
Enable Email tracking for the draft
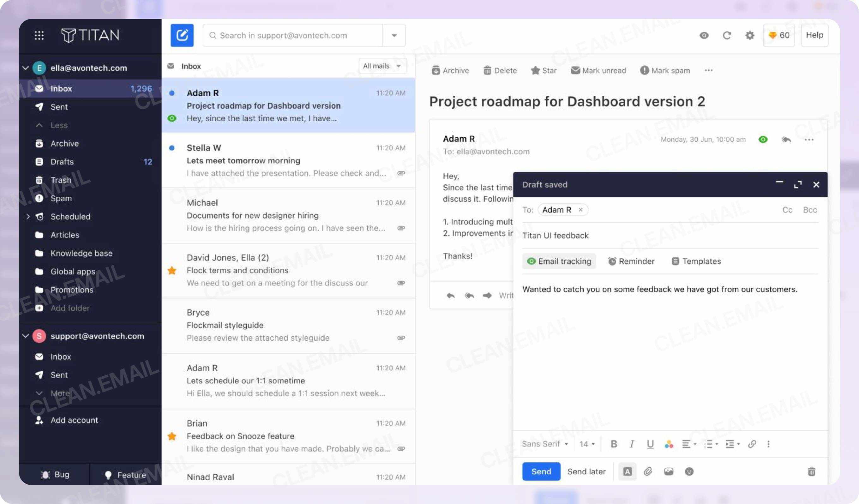(x=559, y=261)
